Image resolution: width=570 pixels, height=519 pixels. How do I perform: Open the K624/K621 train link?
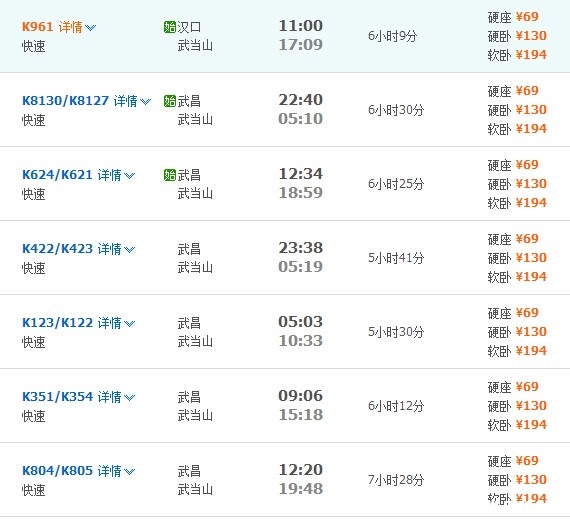57,175
